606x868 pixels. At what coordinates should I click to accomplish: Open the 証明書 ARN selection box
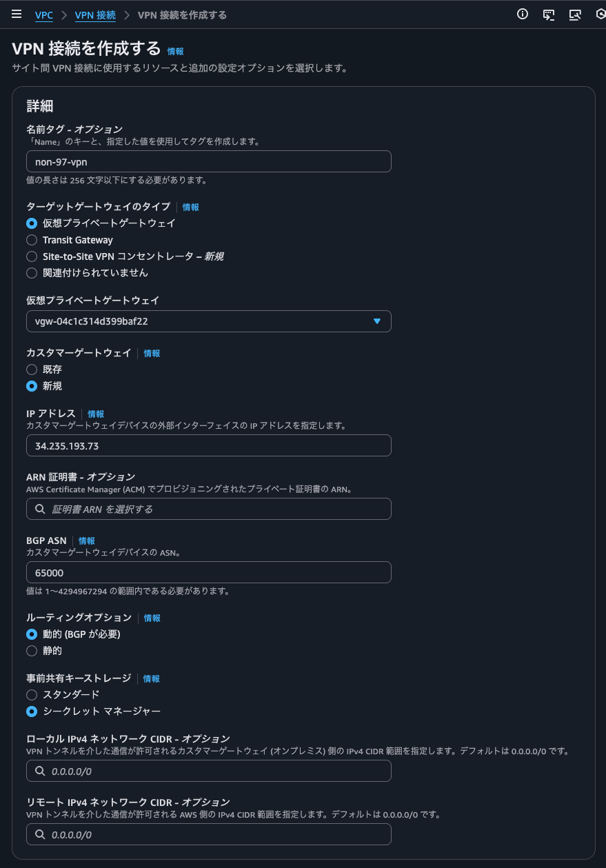[x=208, y=509]
